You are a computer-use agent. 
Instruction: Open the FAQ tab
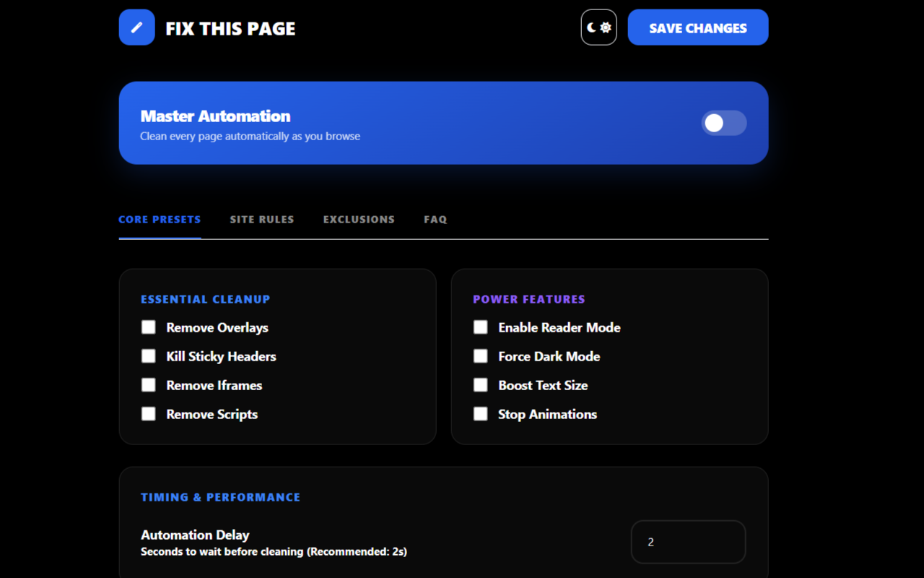click(x=435, y=220)
